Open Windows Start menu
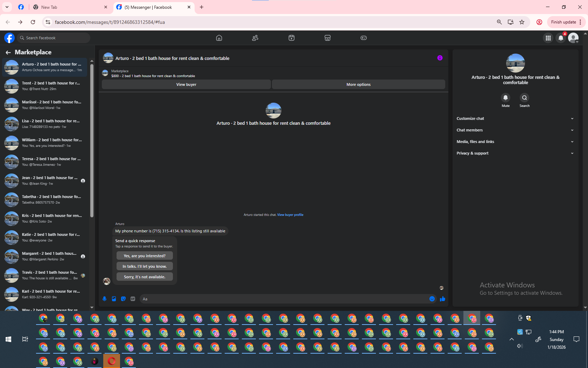This screenshot has width=588, height=368. (x=8, y=339)
